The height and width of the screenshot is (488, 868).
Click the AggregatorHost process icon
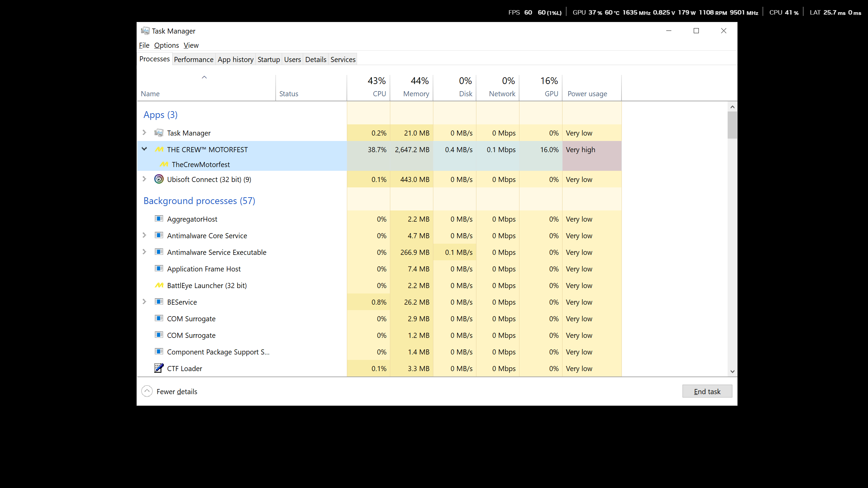[159, 219]
